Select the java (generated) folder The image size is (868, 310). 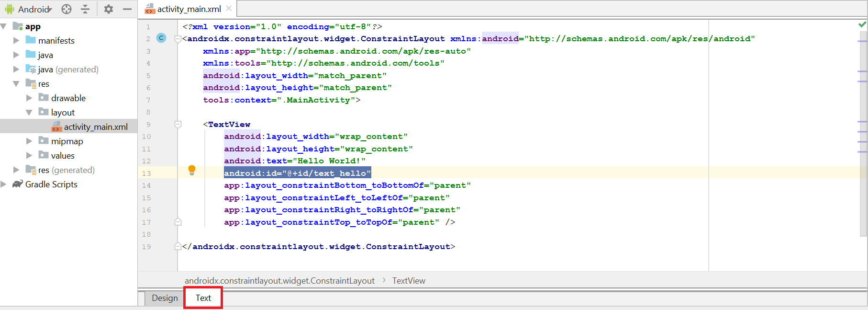(68, 69)
